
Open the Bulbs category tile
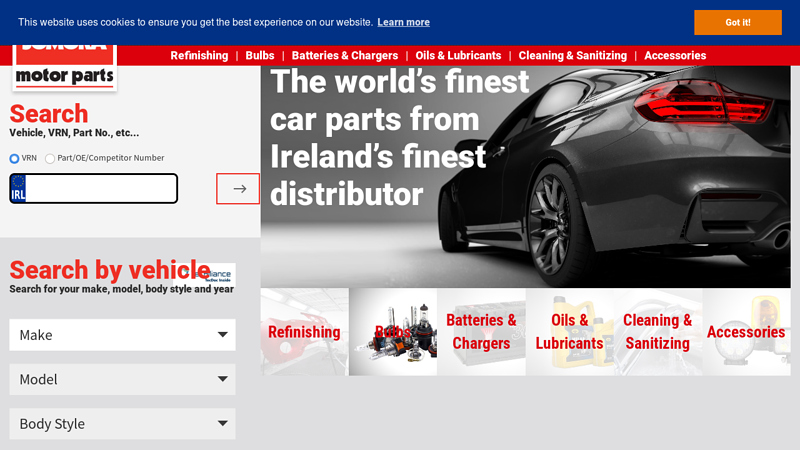click(393, 332)
